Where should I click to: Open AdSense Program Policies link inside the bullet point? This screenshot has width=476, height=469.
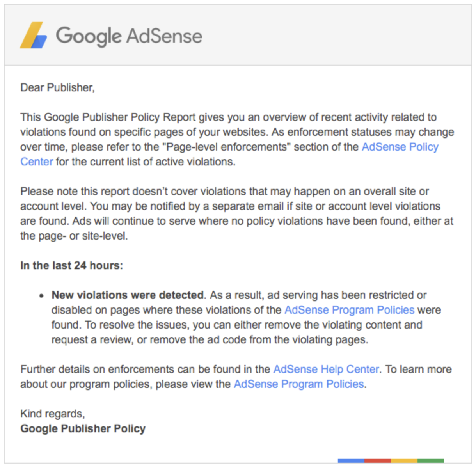click(x=349, y=310)
